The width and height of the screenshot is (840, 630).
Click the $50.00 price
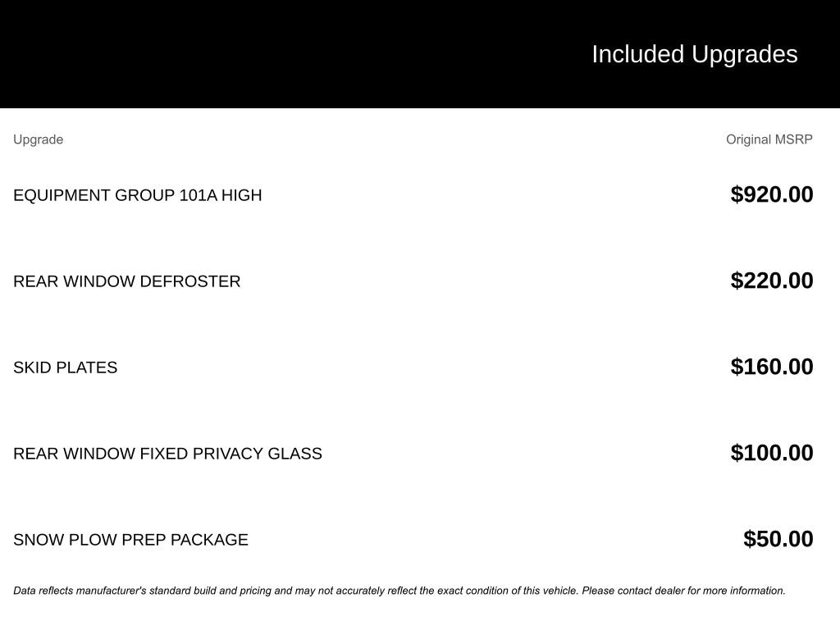(778, 539)
